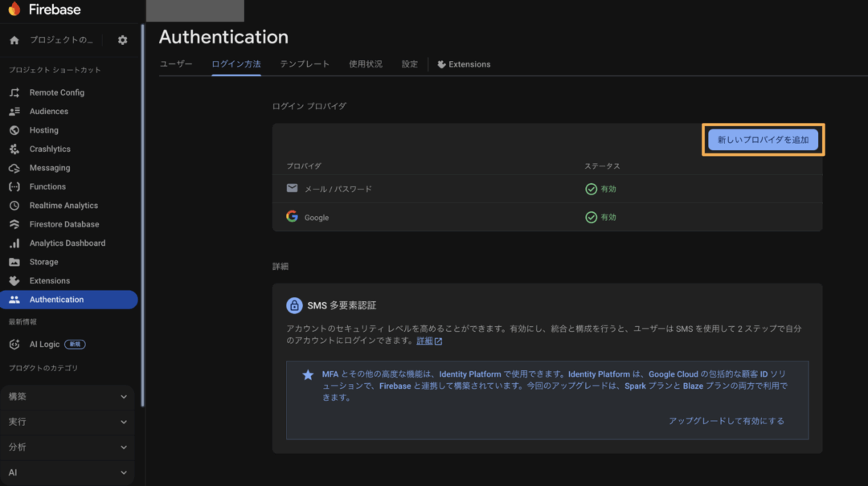This screenshot has width=868, height=486.
Task: Open project overview home icon
Action: tap(14, 40)
